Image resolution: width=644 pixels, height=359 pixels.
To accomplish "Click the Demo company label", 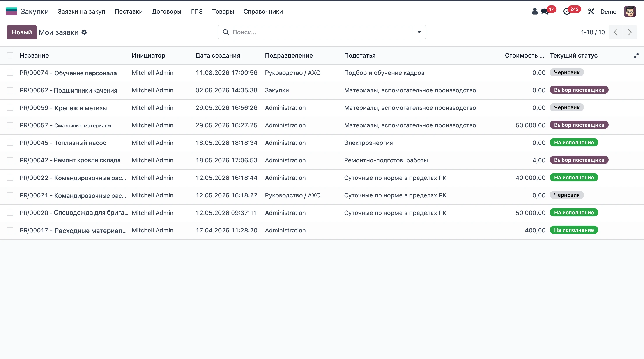I will [608, 11].
